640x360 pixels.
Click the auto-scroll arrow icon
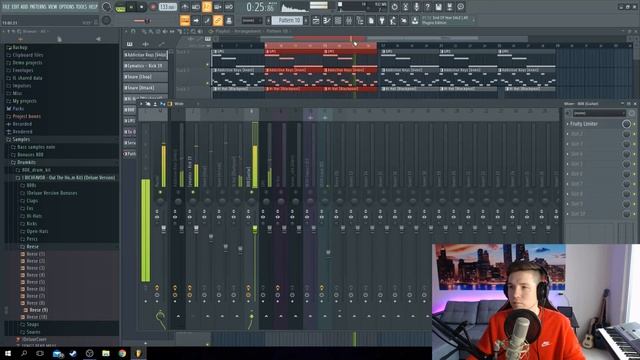pos(196,20)
